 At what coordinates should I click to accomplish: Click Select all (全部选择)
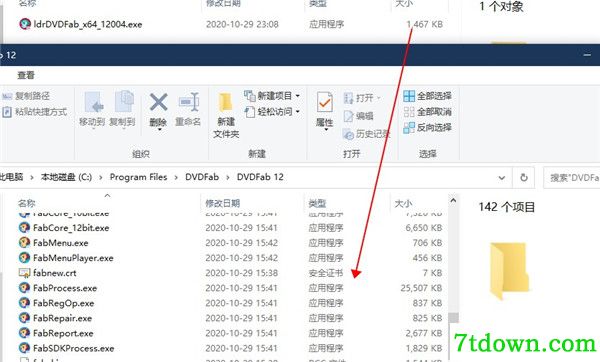(427, 96)
